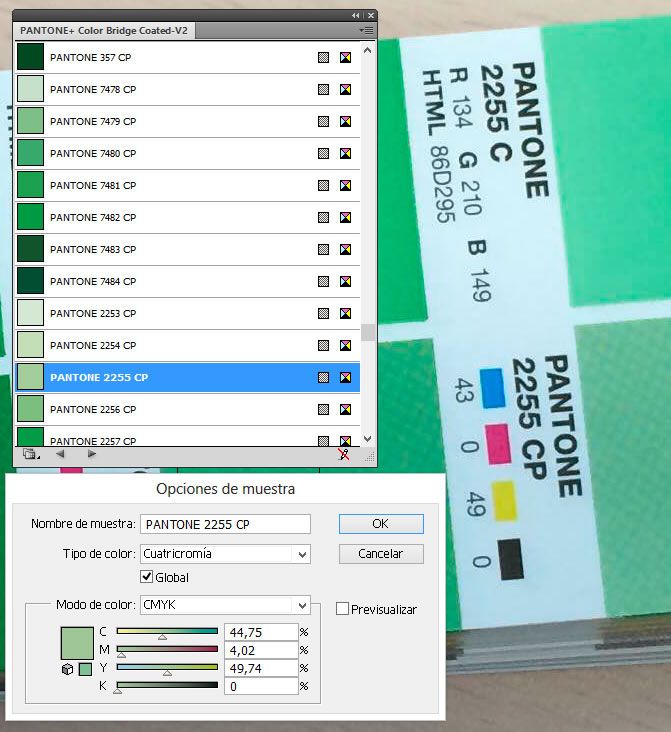
Task: Click CMYK mode icon for PANTONE 7478 CP
Action: click(x=346, y=89)
